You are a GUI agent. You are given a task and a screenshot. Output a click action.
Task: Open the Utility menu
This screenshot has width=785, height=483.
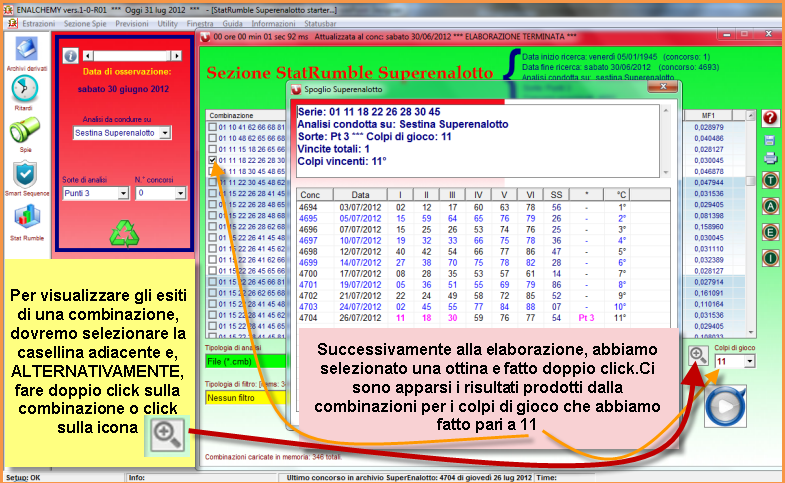pyautogui.click(x=167, y=24)
